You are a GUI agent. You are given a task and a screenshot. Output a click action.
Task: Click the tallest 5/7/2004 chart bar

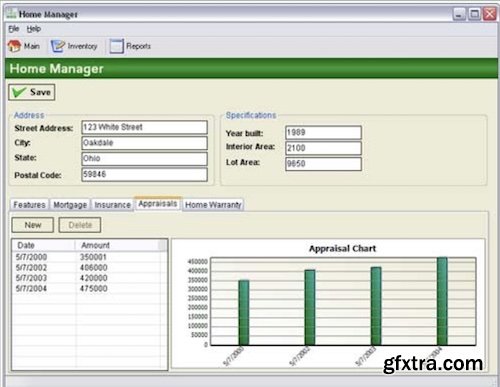click(442, 301)
